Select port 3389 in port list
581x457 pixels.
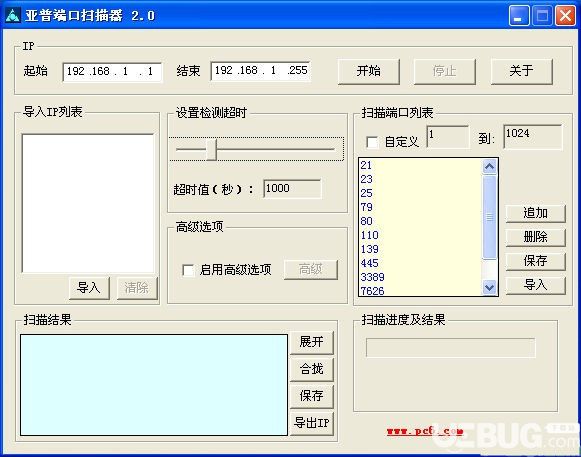coord(420,277)
